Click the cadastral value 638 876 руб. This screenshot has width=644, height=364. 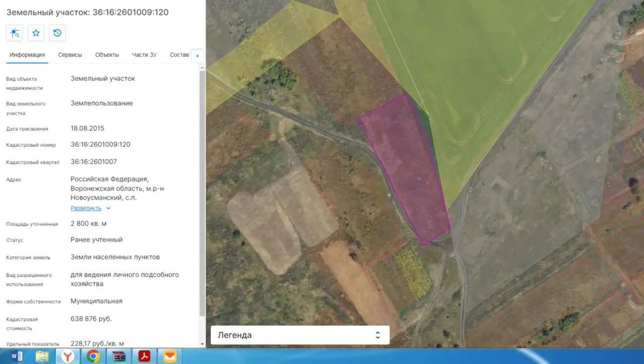(91, 319)
